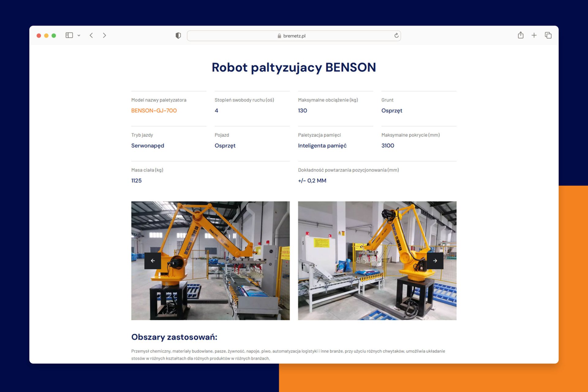
Task: Select the value 4 under Stopień swobody
Action: point(217,111)
